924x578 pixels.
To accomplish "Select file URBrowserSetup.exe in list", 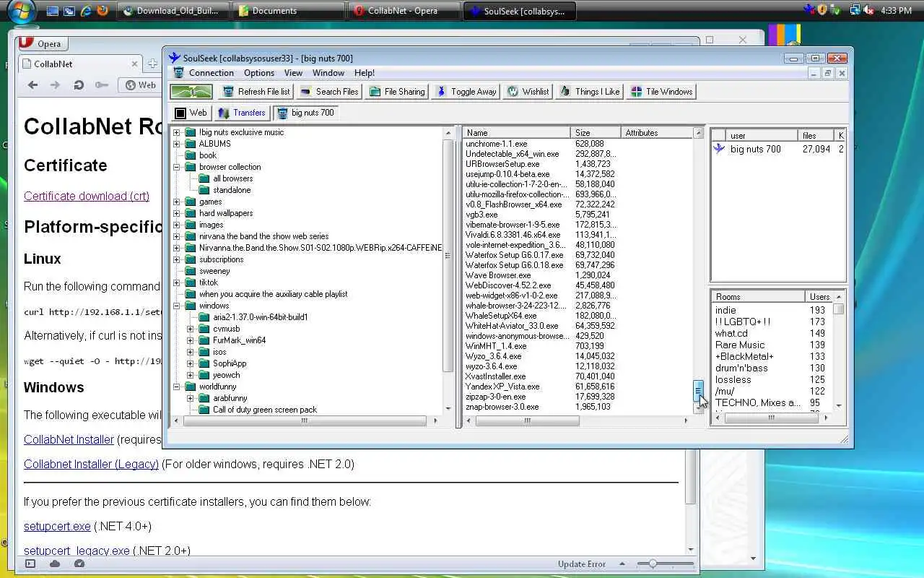I will tap(502, 164).
